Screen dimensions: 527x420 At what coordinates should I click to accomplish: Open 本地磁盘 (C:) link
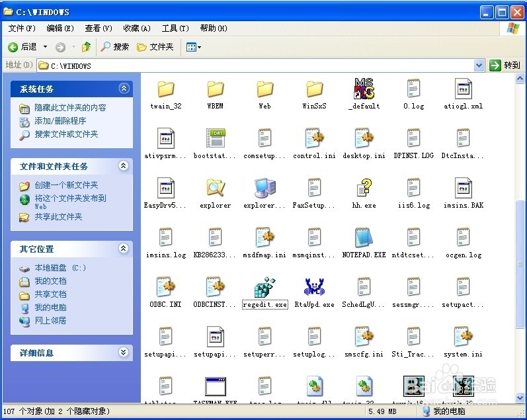pyautogui.click(x=60, y=268)
